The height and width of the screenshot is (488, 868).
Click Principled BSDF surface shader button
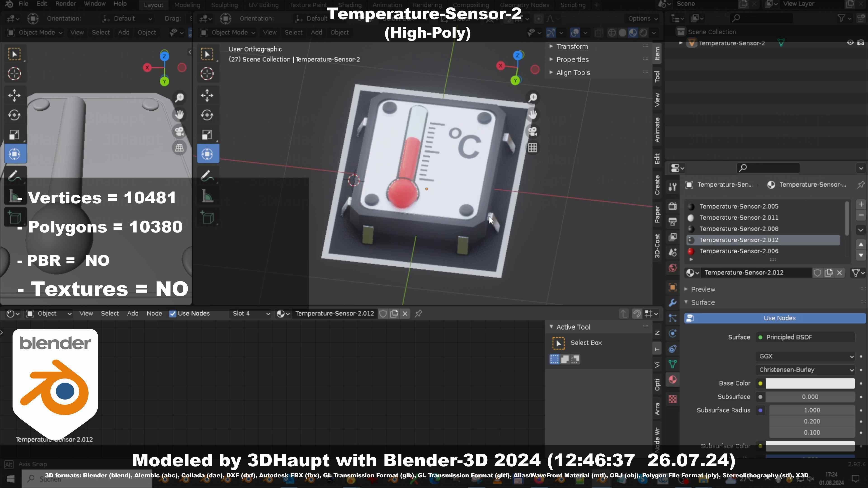(x=805, y=338)
